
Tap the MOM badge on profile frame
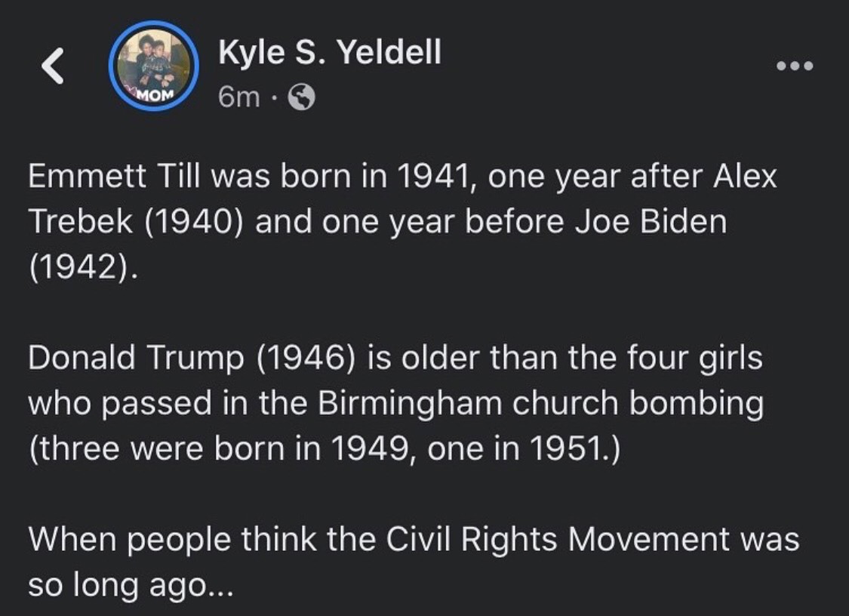[155, 95]
